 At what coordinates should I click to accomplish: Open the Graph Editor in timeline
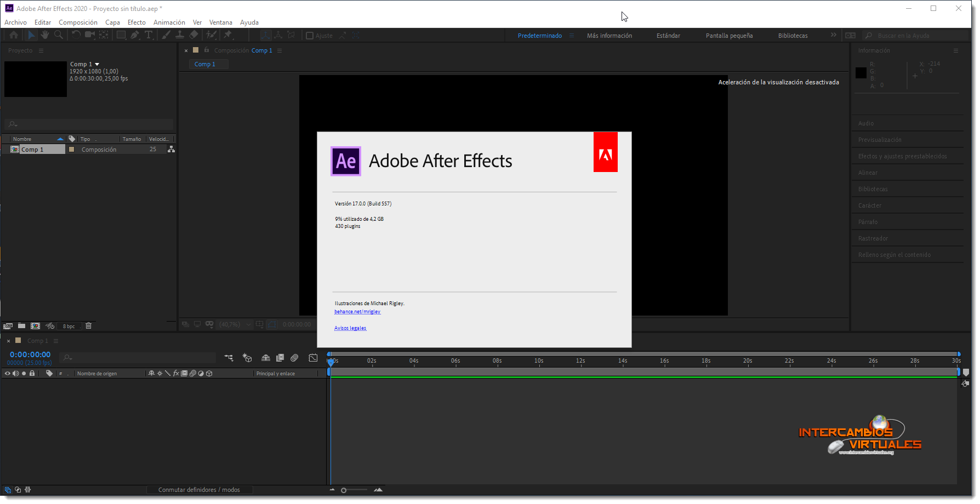pyautogui.click(x=313, y=358)
